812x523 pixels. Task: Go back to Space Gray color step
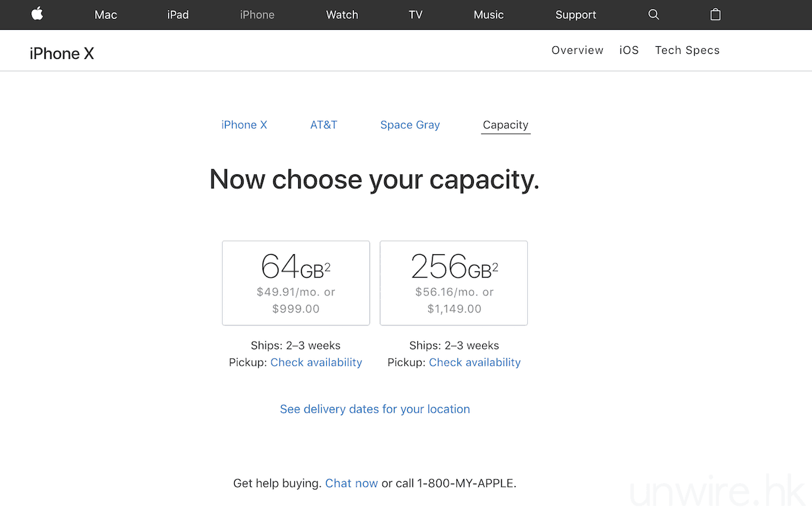[410, 125]
